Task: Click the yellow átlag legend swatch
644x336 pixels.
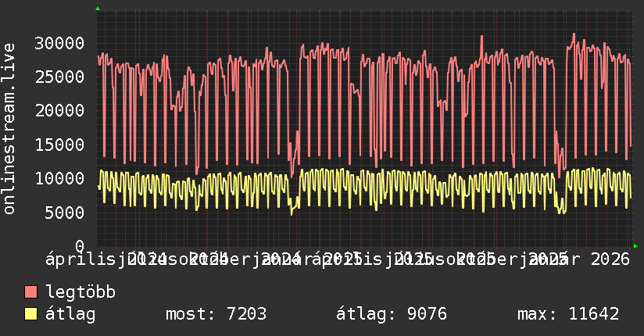Action: click(31, 314)
